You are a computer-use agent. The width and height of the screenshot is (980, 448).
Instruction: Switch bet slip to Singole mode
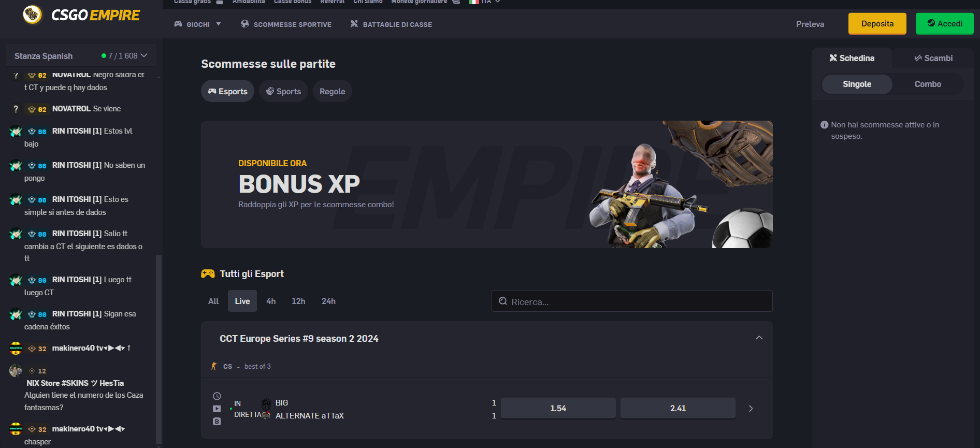[x=857, y=84]
